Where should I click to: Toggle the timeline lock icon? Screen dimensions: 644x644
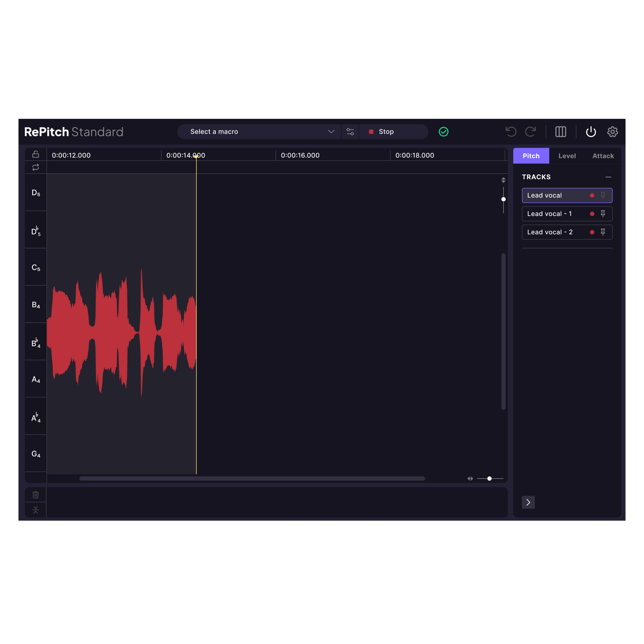[x=36, y=154]
